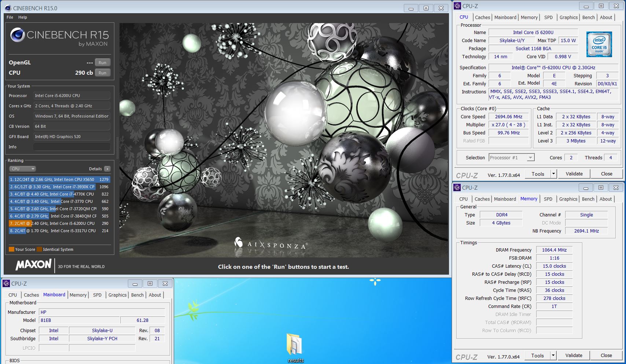The height and width of the screenshot is (364, 626).
Task: Select ranking row Intel Core i7-3840QM
Action: pyautogui.click(x=59, y=216)
